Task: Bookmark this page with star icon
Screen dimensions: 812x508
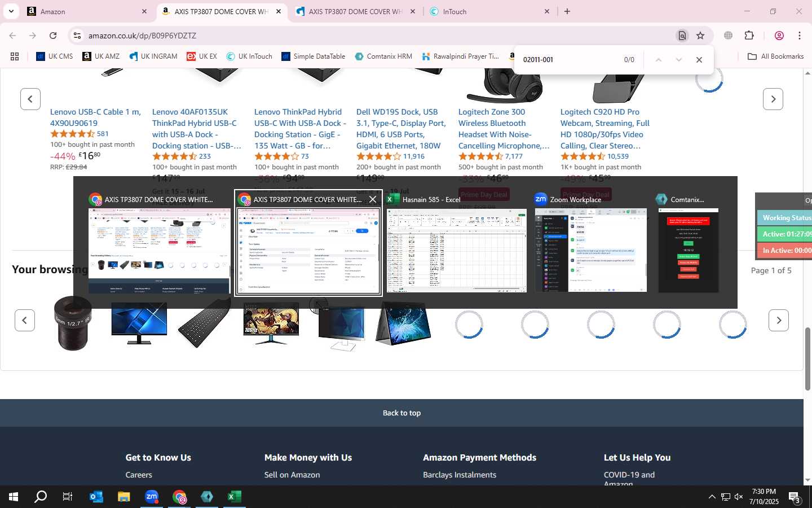Action: tap(700, 36)
